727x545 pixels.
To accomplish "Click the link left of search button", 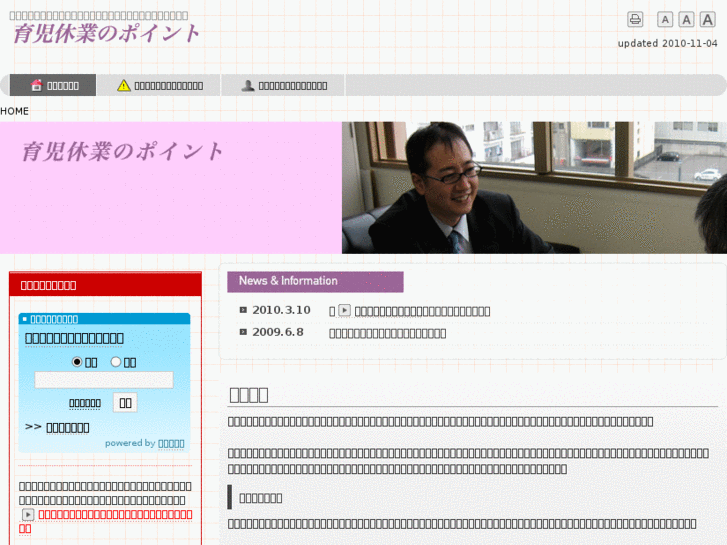I will (x=85, y=403).
